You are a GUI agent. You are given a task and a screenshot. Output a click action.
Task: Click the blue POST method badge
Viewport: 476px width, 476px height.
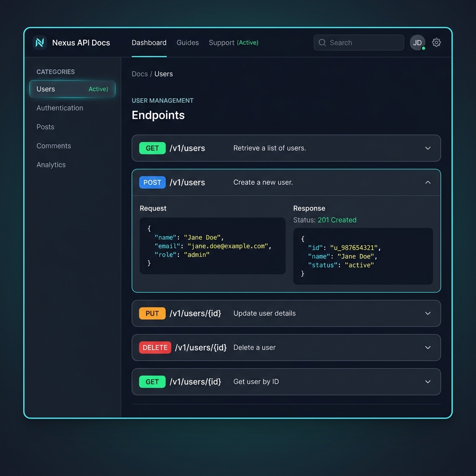pos(152,182)
